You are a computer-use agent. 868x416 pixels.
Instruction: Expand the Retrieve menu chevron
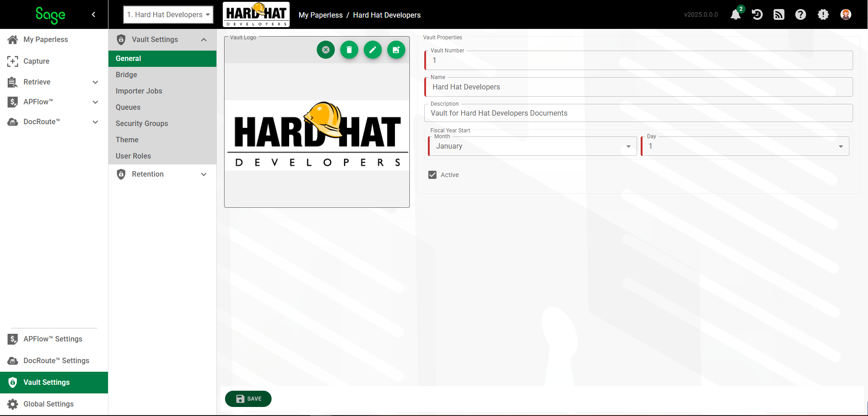95,82
